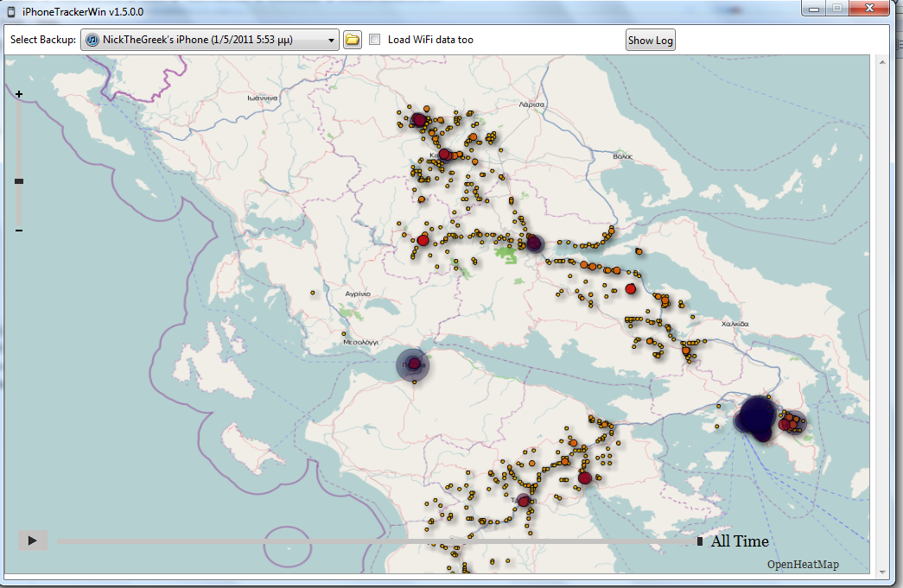The width and height of the screenshot is (903, 588).
Task: Click the Show Log button
Action: 650,41
